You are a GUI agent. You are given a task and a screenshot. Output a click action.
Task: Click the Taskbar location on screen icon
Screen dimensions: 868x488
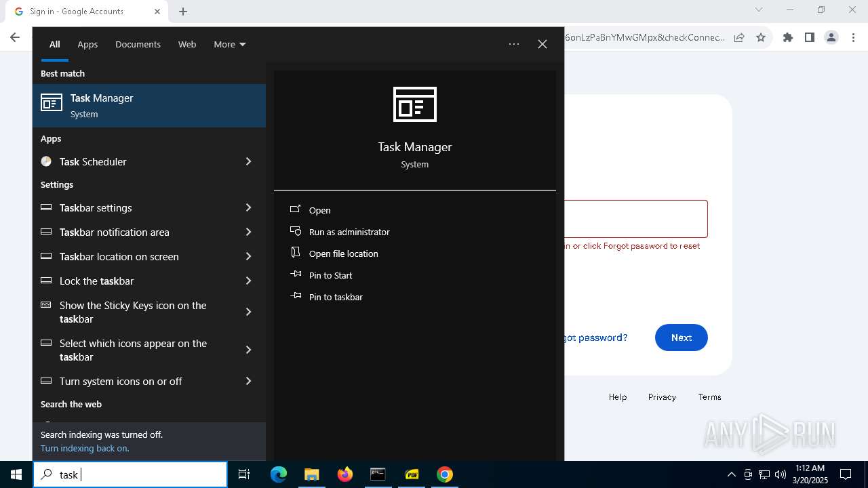click(x=46, y=256)
